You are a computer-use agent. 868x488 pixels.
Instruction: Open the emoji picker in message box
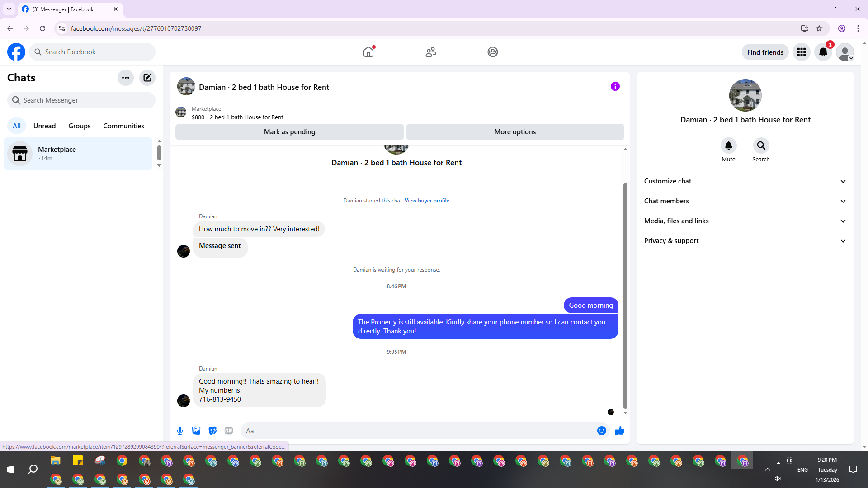[601, 431]
